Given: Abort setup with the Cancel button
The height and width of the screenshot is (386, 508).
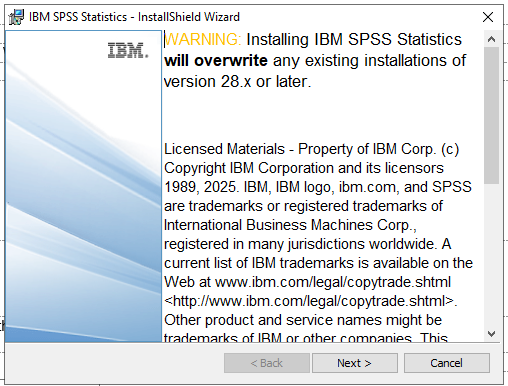Looking at the screenshot, I should pyautogui.click(x=447, y=363).
